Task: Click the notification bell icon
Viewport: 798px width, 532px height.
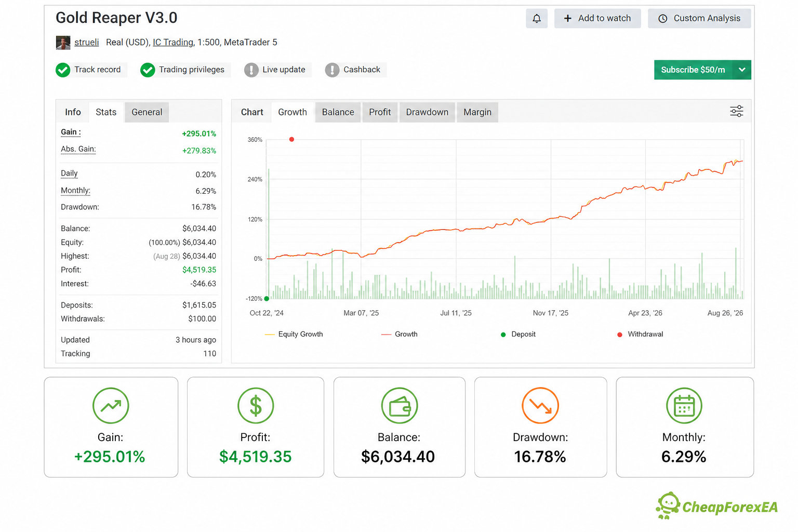Action: pyautogui.click(x=537, y=18)
